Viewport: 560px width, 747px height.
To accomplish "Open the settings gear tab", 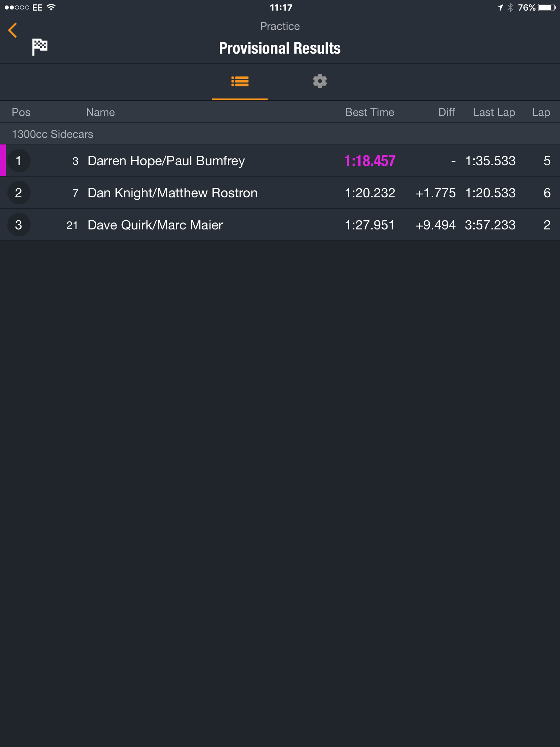I will (320, 81).
